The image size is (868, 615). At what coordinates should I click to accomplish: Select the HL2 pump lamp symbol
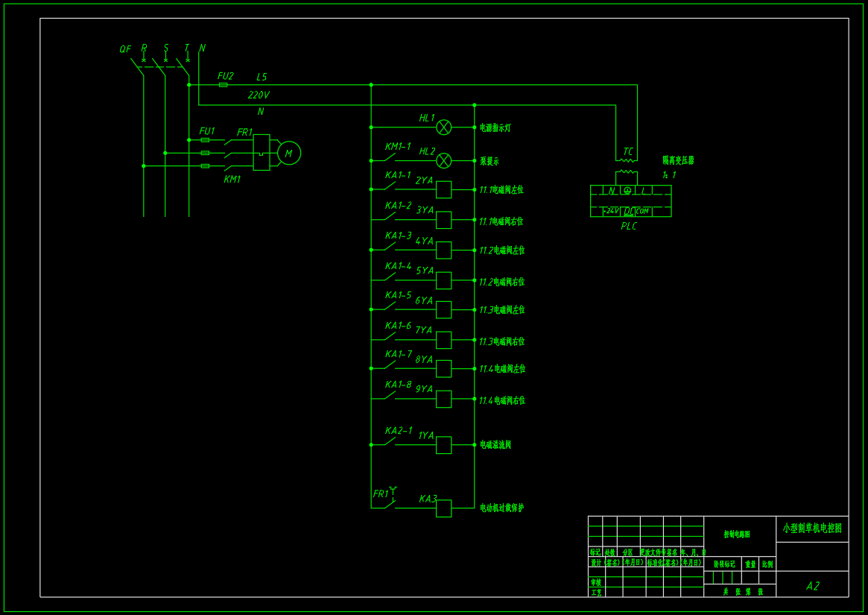click(x=443, y=161)
